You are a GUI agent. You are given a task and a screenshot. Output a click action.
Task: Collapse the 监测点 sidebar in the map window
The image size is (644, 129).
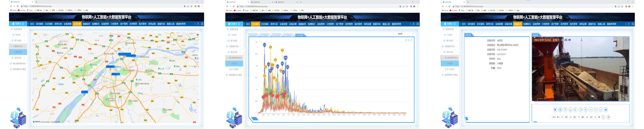(23, 24)
